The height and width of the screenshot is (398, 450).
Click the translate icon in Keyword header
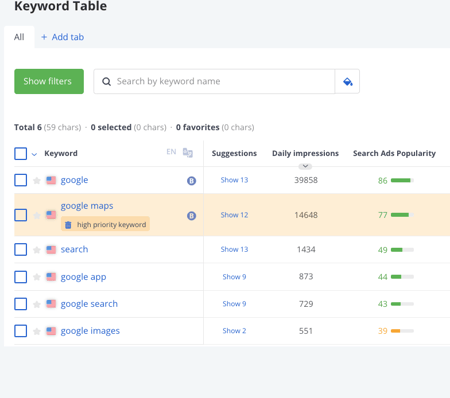point(188,153)
